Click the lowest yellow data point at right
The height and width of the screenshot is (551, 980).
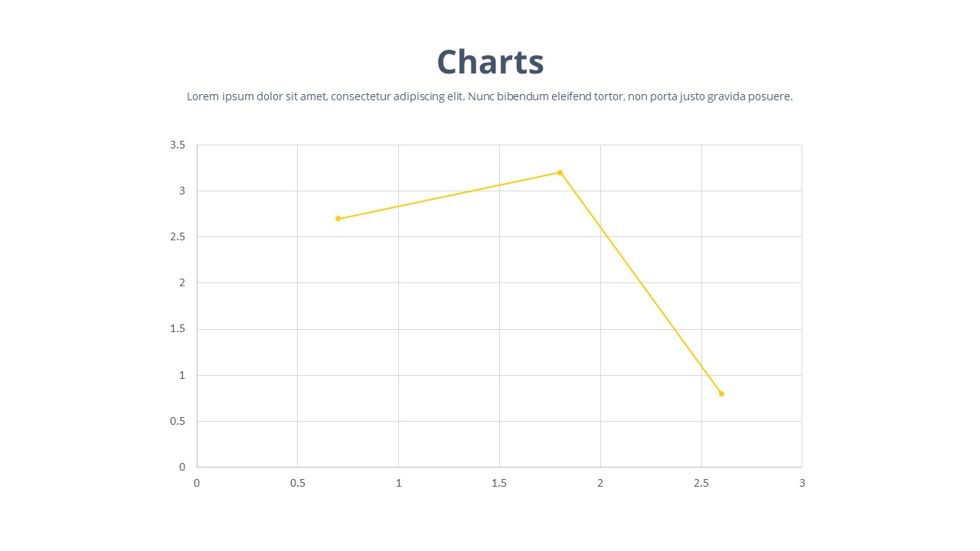721,393
